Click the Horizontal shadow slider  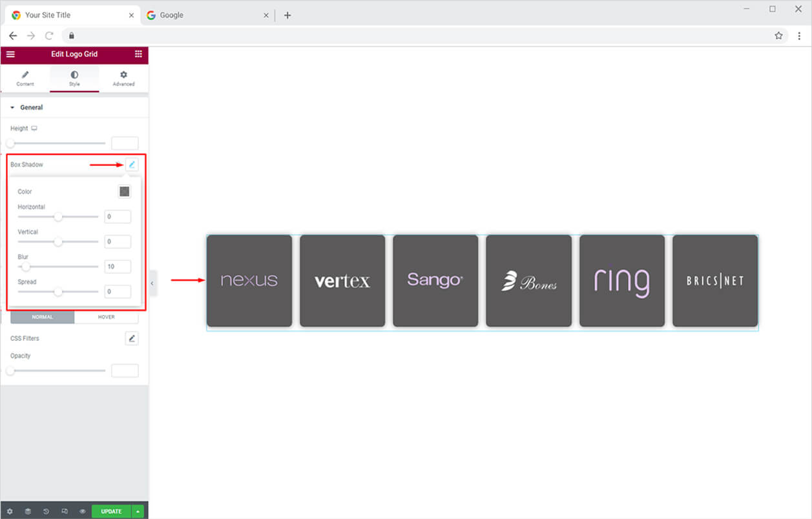58,217
